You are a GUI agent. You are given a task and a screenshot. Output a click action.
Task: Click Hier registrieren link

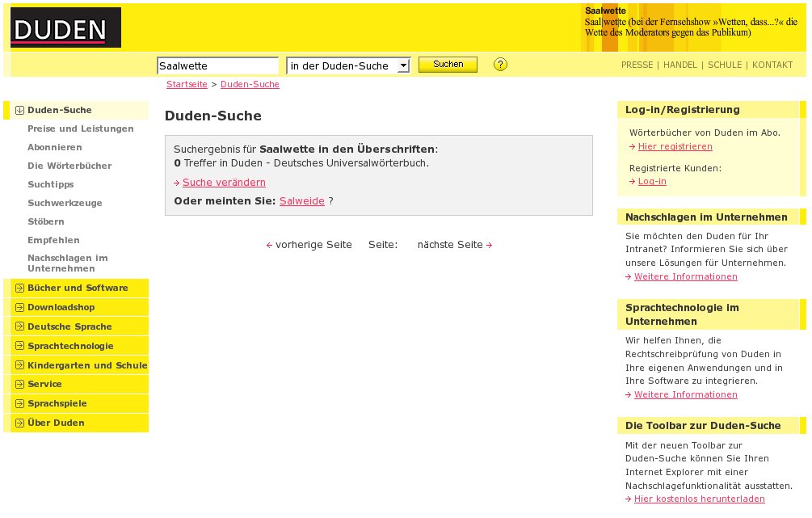[x=675, y=146]
